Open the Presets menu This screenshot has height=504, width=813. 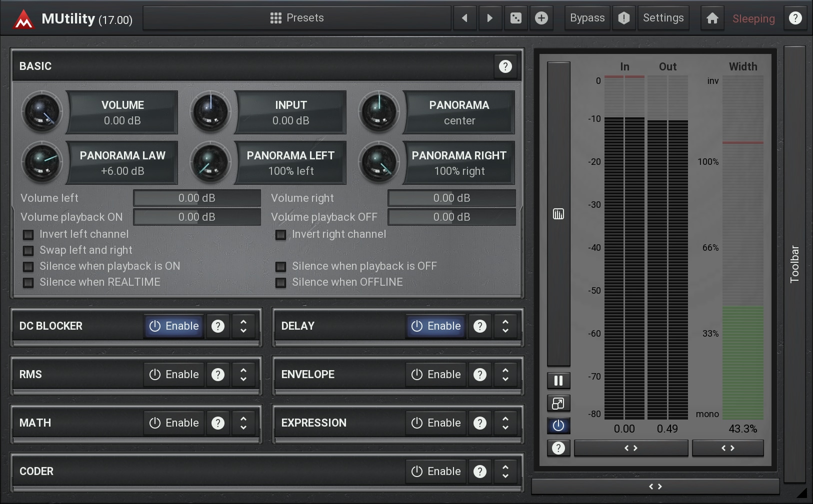tap(297, 18)
